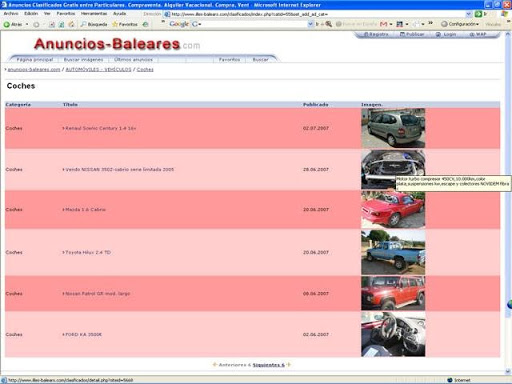Open the Toyota Hilux 2.4 TD listing
The height and width of the screenshot is (384, 512).
pyautogui.click(x=88, y=252)
